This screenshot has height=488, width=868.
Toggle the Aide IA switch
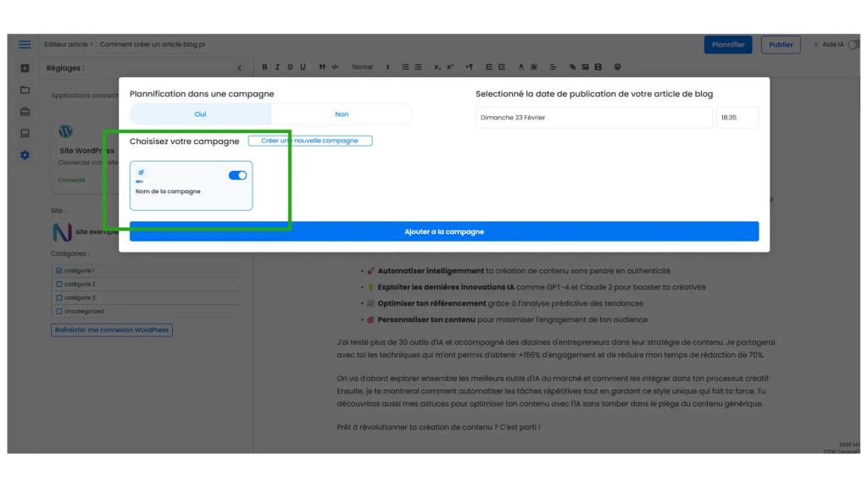[x=853, y=44]
